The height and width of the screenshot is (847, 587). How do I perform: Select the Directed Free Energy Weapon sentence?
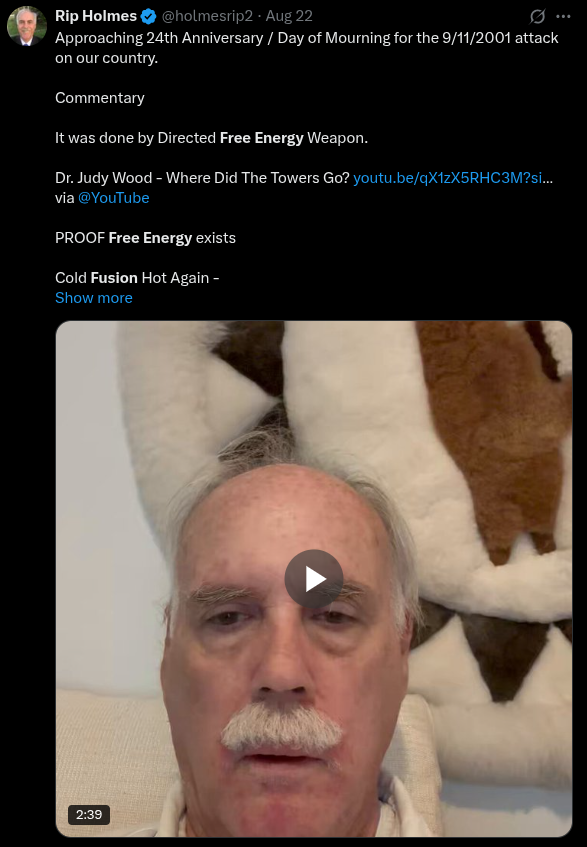[x=211, y=138]
